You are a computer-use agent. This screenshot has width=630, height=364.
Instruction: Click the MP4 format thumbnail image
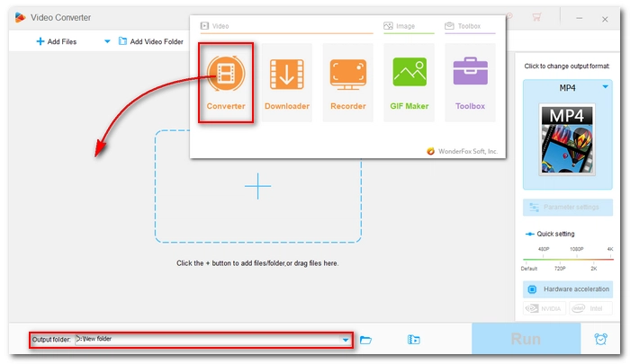[567, 139]
